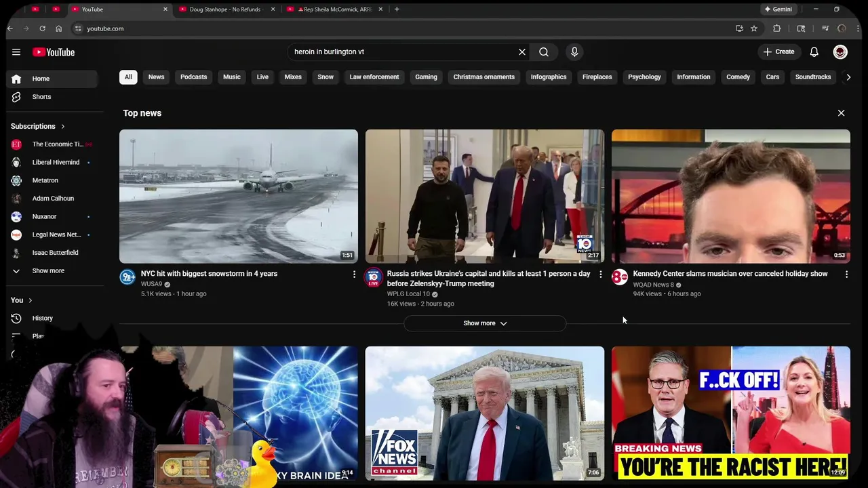Image resolution: width=868 pixels, height=488 pixels.
Task: Click the YouTube logo
Action: pyautogui.click(x=54, y=52)
